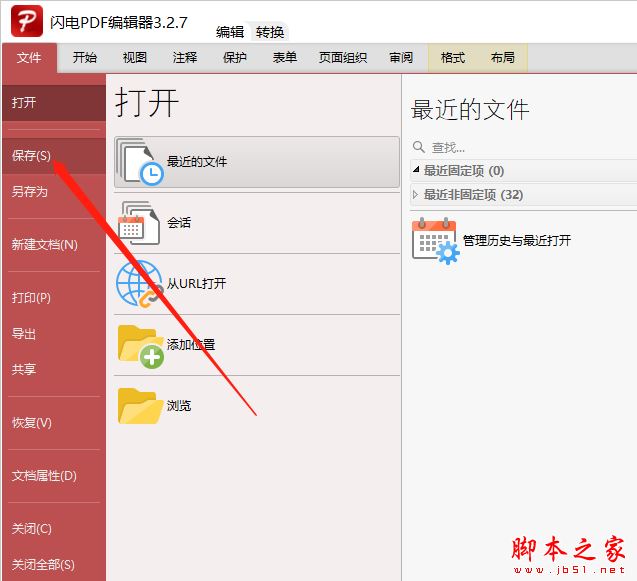This screenshot has height=581, width=637.
Task: Switch to the 保护 ribbon tab
Action: point(235,58)
